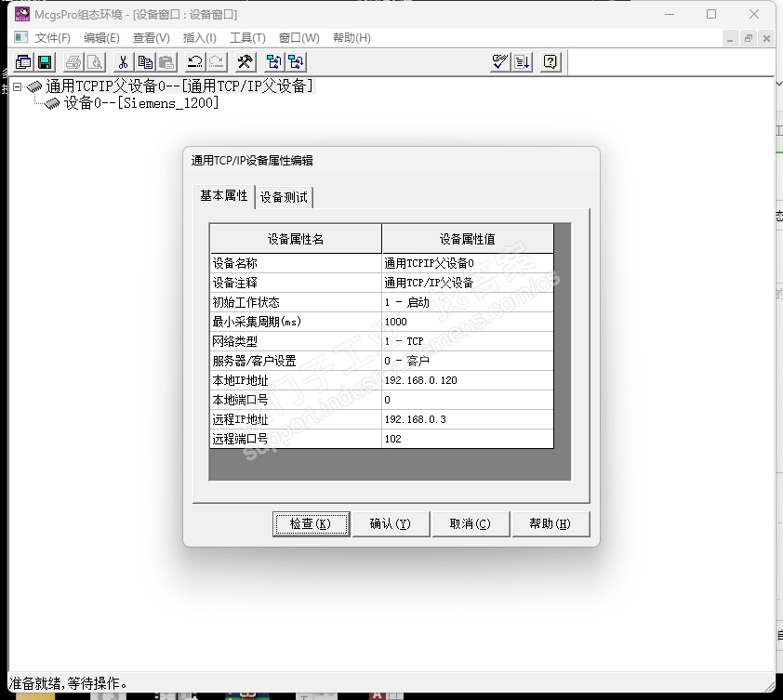Select 初始工作状态 value 1 - 启动

pyautogui.click(x=468, y=302)
